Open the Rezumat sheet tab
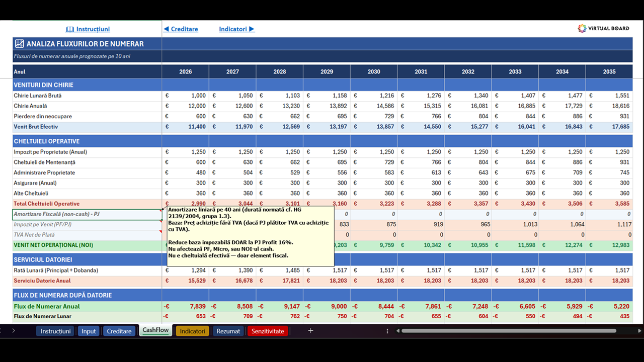Screen dimensions: 644x362 (228, 331)
